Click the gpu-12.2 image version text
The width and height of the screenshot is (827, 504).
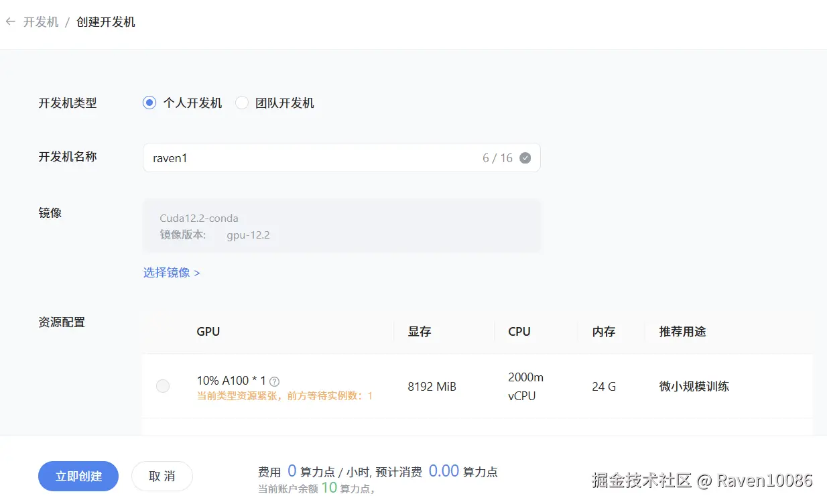(248, 235)
